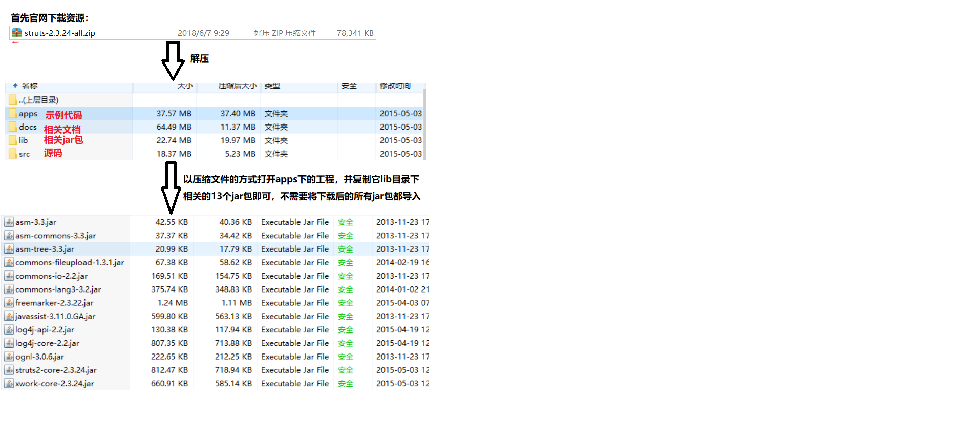This screenshot has height=437, width=980.
Task: Click the log4j-api-2.2.jar file icon
Action: point(9,329)
